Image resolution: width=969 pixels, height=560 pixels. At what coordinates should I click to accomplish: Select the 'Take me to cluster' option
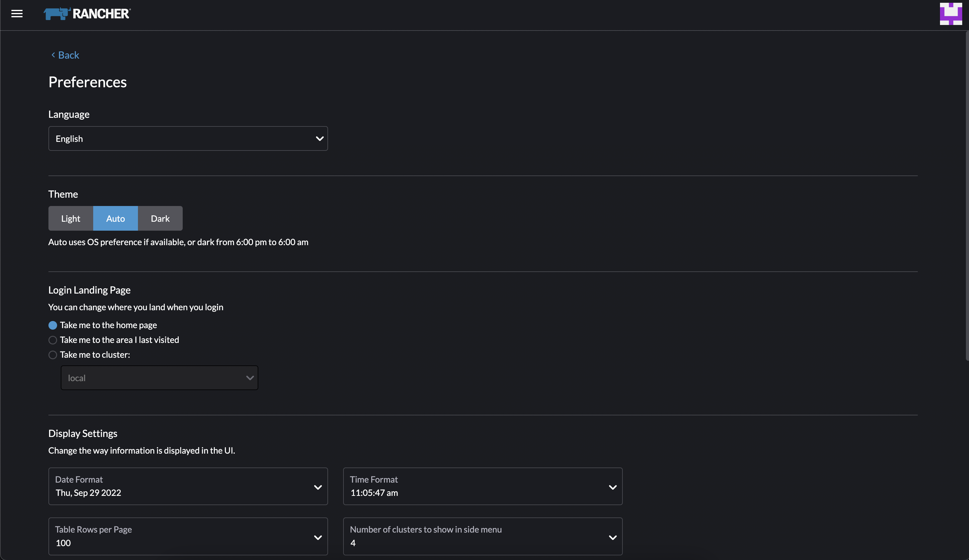(52, 355)
